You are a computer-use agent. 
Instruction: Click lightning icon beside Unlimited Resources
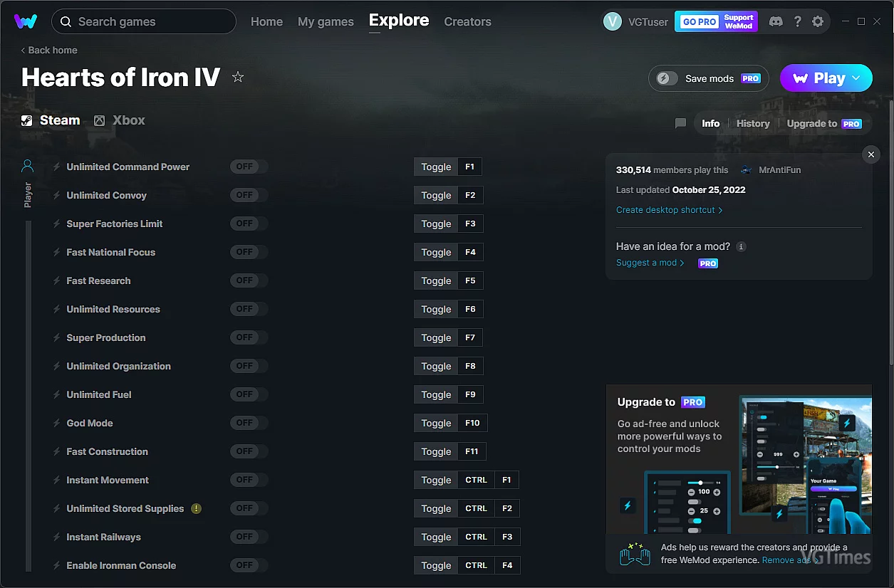(57, 309)
